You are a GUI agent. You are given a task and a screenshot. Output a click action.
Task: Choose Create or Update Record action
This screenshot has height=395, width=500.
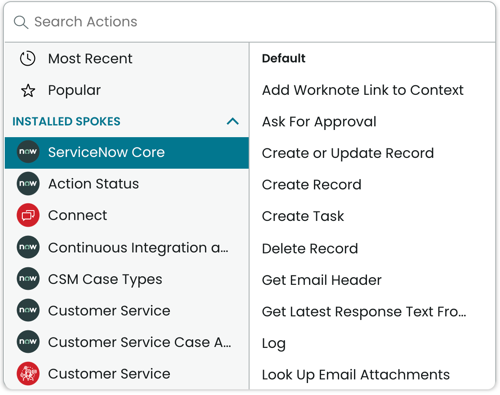coord(348,154)
